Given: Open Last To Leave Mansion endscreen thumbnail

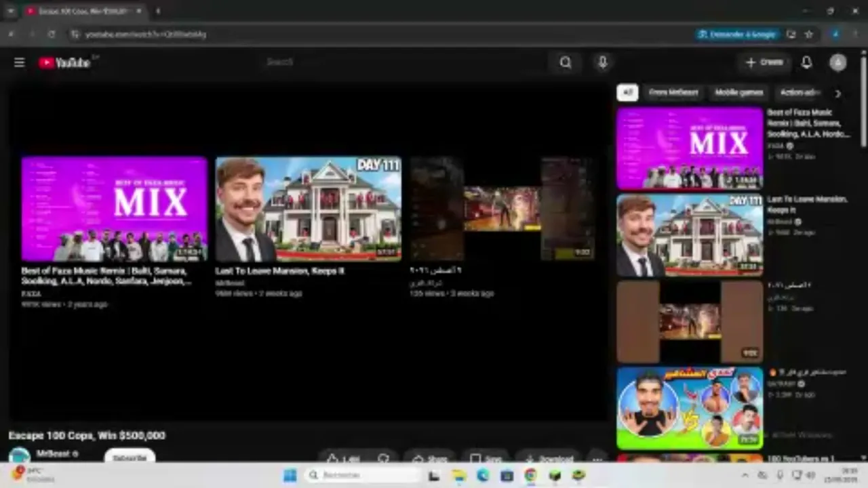Looking at the screenshot, I should [x=309, y=209].
